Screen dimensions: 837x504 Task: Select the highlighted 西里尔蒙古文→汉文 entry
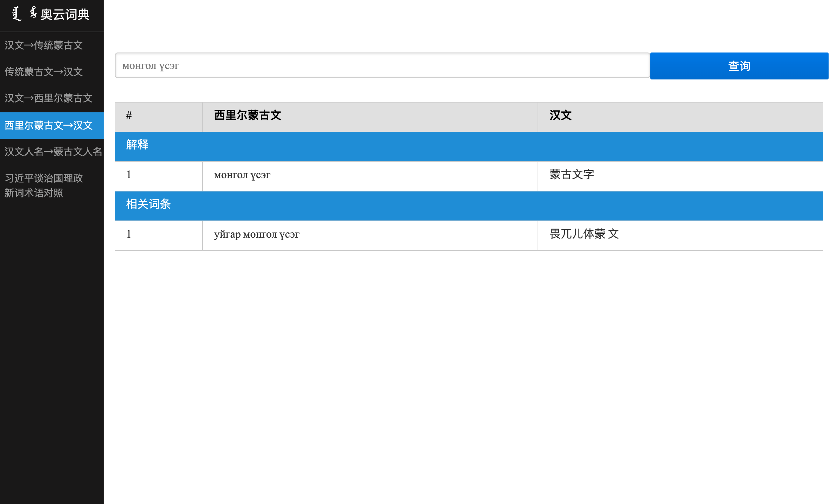click(x=48, y=125)
